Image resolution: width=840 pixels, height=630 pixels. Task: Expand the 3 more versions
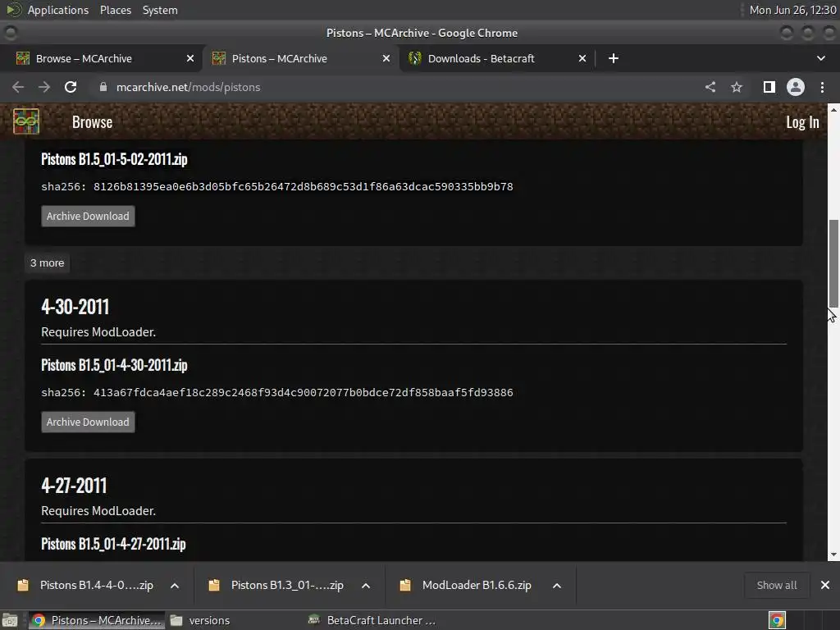point(47,263)
